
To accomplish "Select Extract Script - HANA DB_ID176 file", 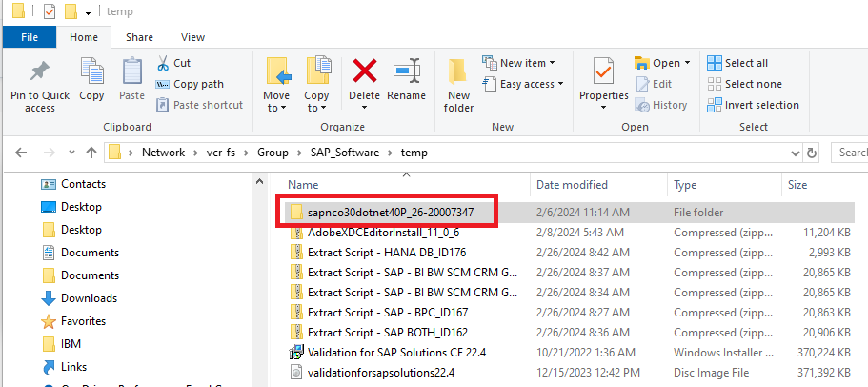I will pyautogui.click(x=387, y=253).
